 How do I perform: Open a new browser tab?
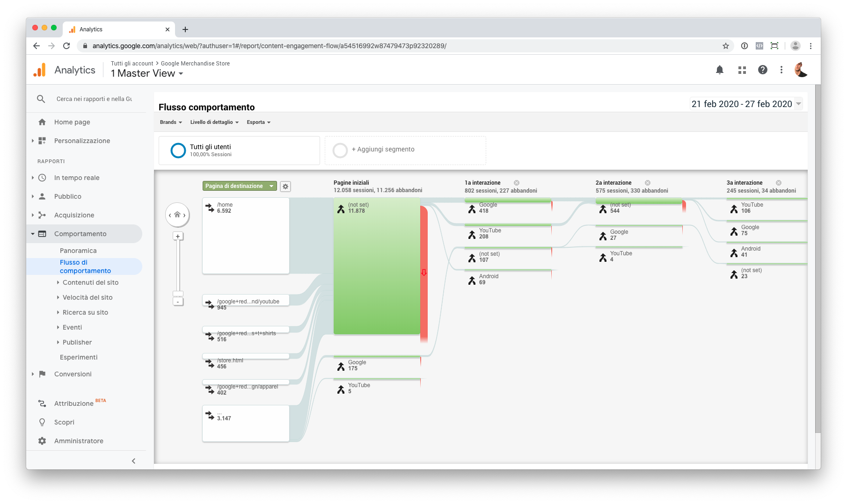coord(185,29)
